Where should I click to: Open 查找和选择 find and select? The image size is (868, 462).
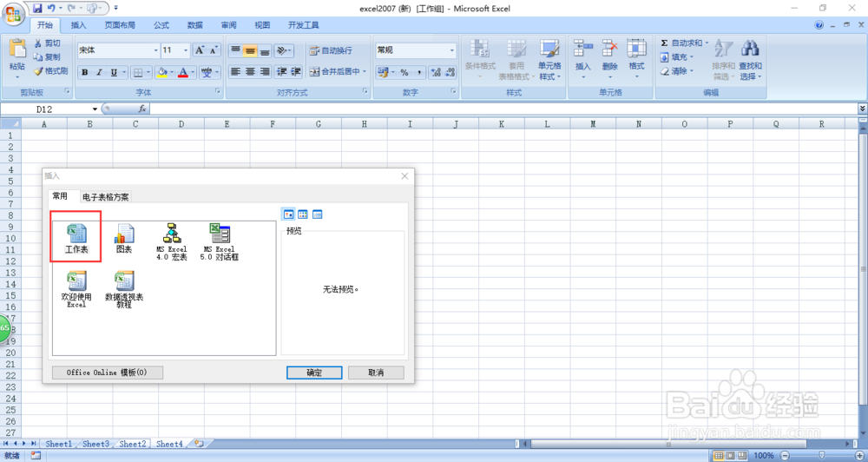pos(750,60)
